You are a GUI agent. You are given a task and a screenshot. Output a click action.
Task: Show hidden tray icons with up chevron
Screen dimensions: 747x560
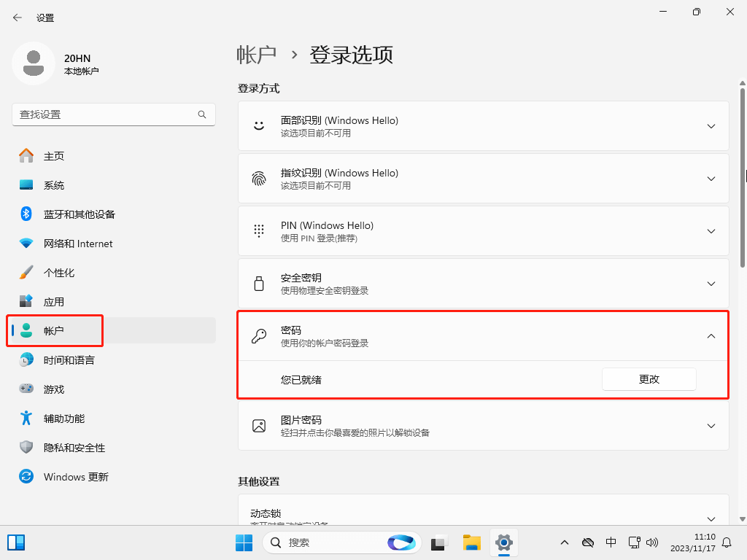(565, 542)
